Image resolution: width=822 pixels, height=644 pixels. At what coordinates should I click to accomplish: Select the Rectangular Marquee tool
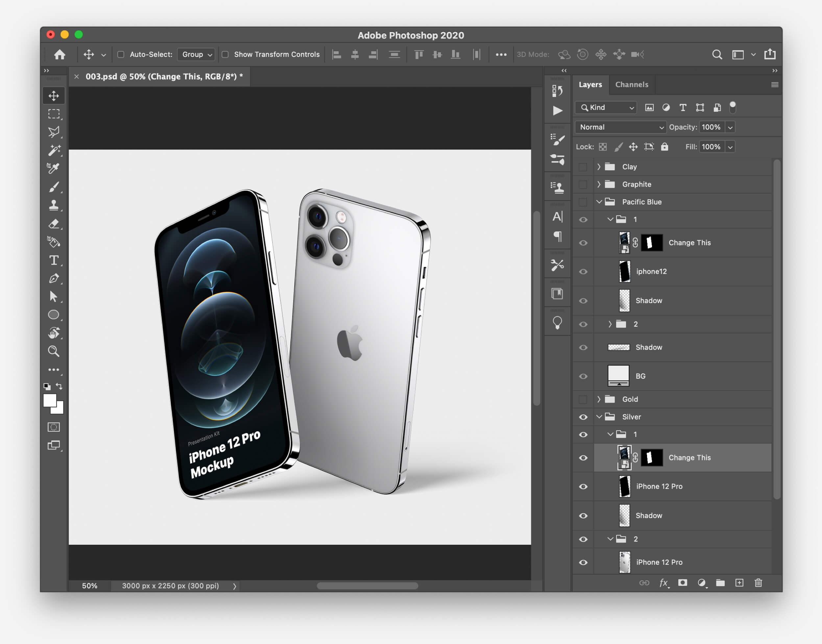coord(54,114)
